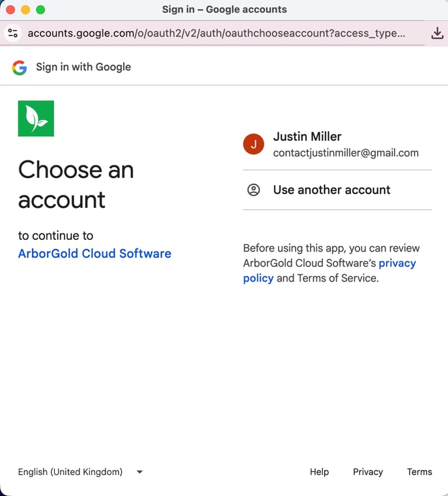Click the window title Sign in – Google accounts
Screen dimensions: 448x496
[224, 10]
